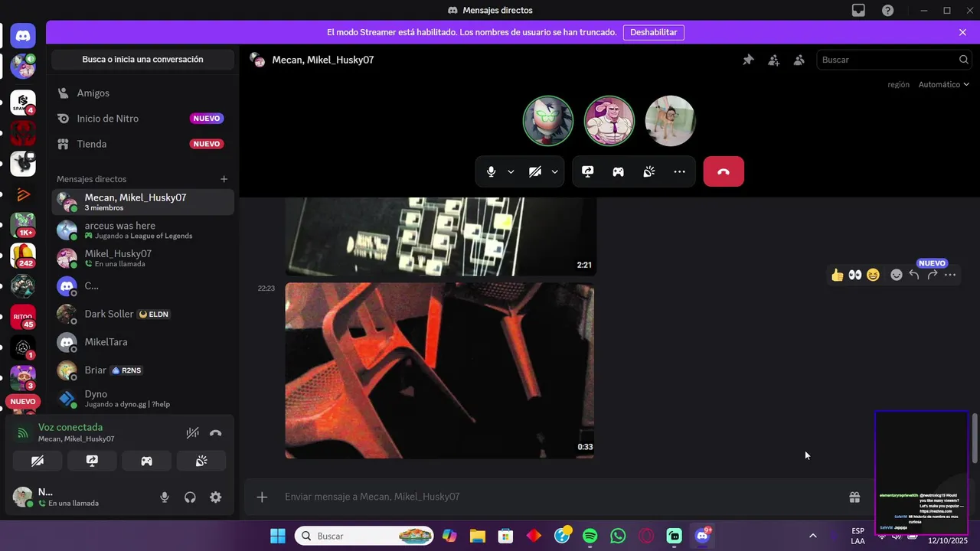Image resolution: width=980 pixels, height=551 pixels.
Task: Show hidden system tray icons
Action: pos(812,536)
